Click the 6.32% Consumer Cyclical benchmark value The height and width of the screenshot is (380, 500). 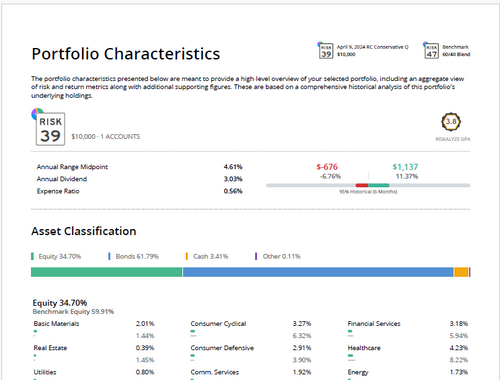302,336
